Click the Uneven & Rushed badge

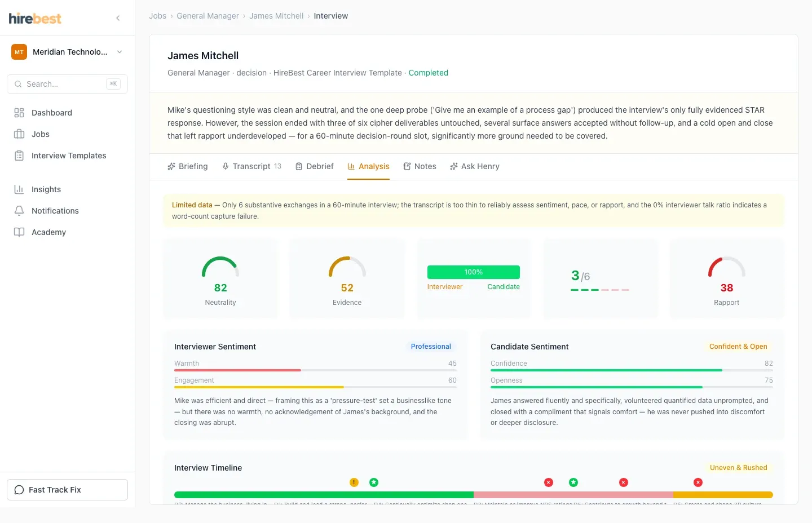[x=739, y=468]
